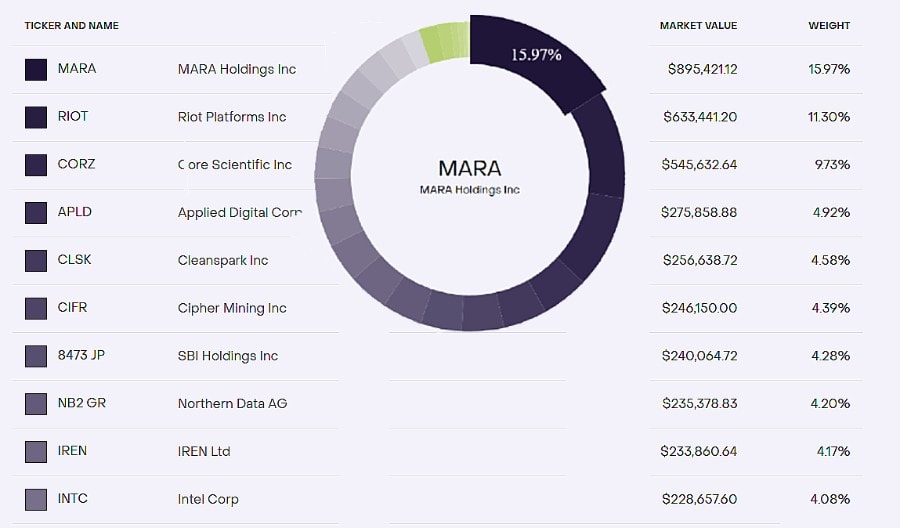Click Northern Data AG name
This screenshot has height=528, width=900.
(x=232, y=403)
